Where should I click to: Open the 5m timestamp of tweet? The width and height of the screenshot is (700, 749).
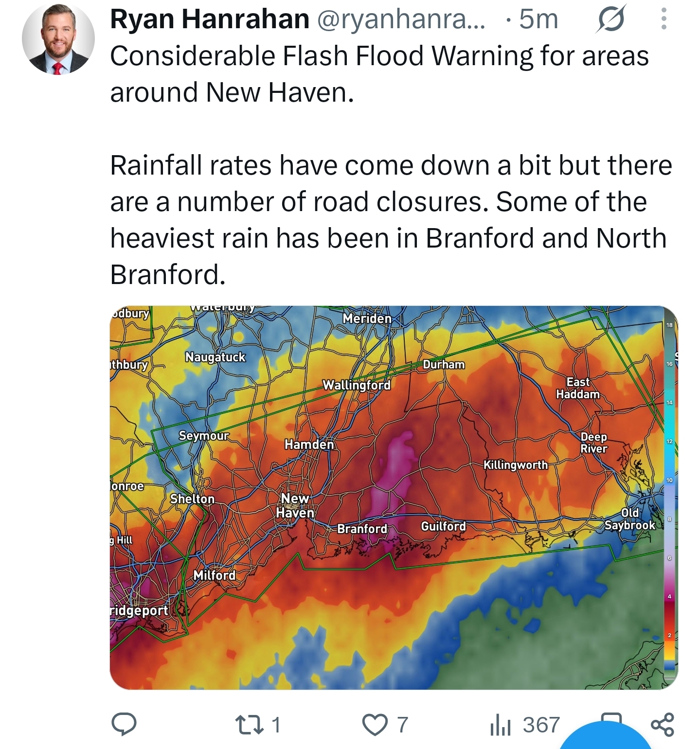(x=538, y=19)
